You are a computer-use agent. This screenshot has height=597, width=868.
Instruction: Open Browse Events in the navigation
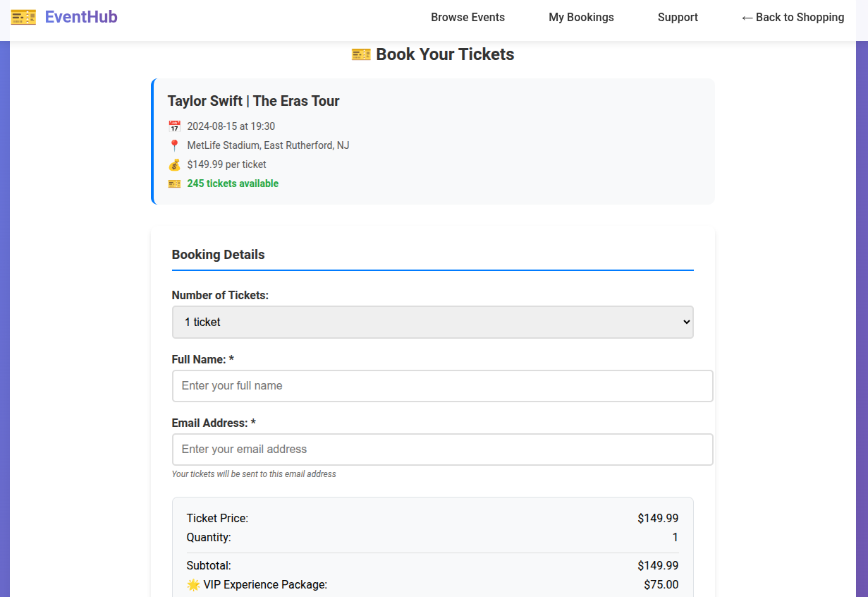click(467, 18)
